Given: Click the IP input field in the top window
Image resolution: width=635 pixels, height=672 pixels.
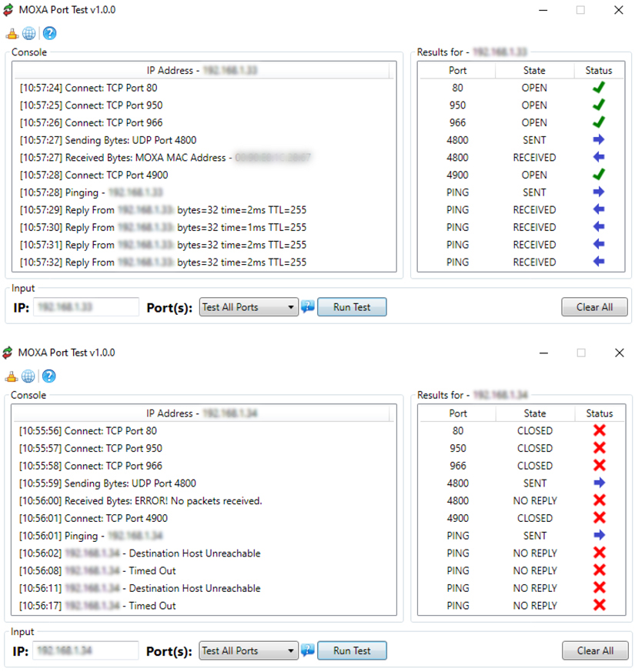Looking at the screenshot, I should pos(86,307).
